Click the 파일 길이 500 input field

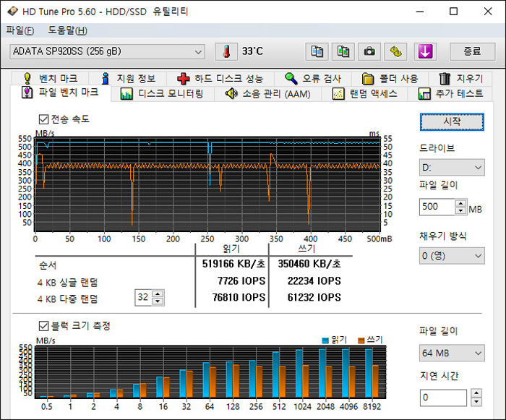click(437, 207)
